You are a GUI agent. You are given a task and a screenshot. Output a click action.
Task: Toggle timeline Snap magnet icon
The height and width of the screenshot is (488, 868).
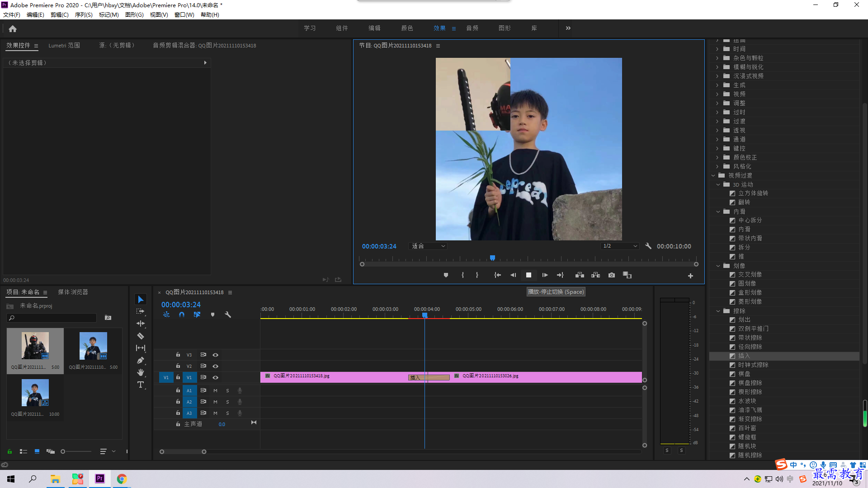pos(181,314)
